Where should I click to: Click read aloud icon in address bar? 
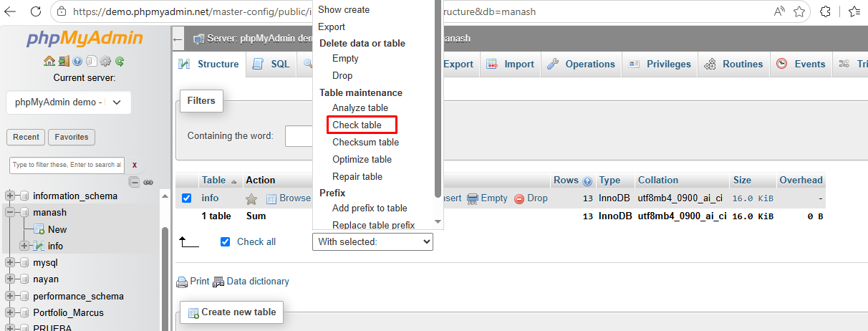pos(779,11)
